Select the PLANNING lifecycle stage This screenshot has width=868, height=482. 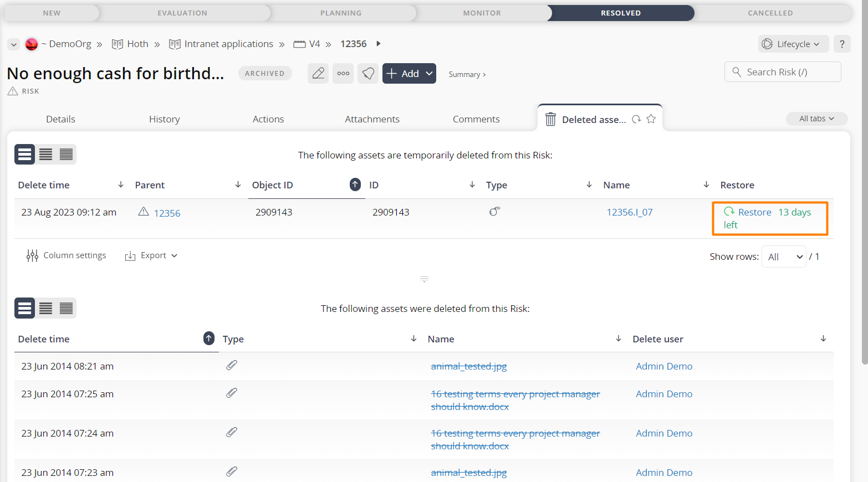(341, 13)
